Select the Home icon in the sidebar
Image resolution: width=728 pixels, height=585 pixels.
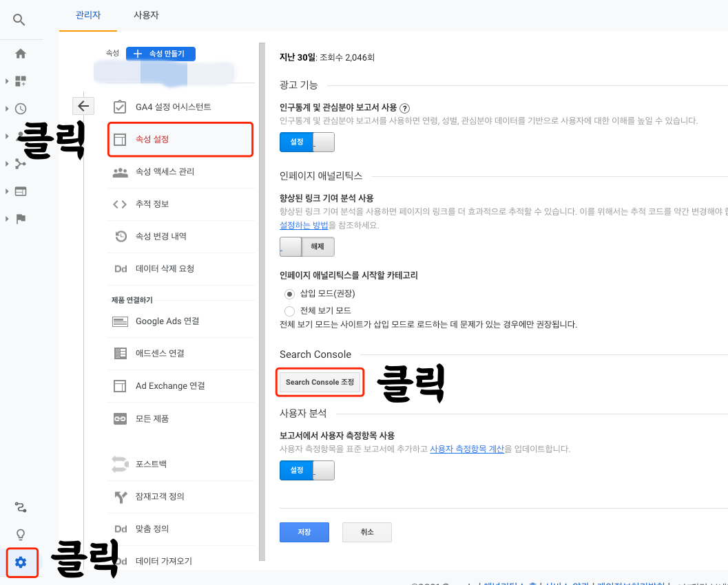point(20,54)
